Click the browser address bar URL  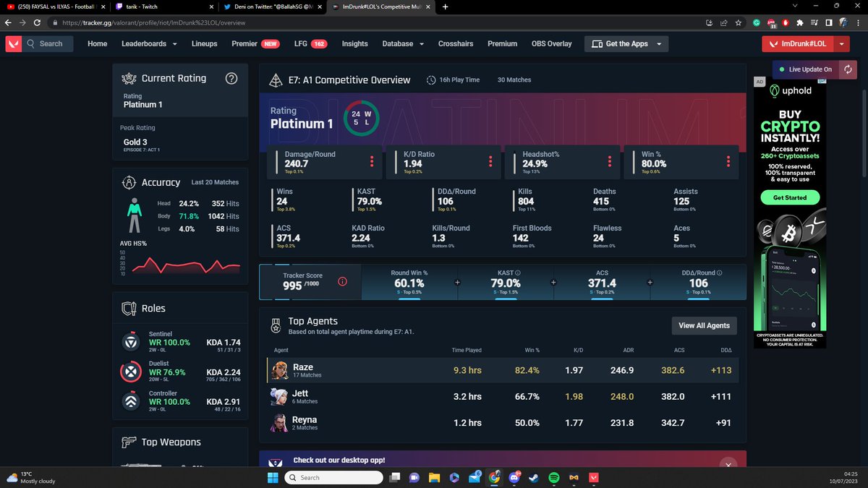155,22
